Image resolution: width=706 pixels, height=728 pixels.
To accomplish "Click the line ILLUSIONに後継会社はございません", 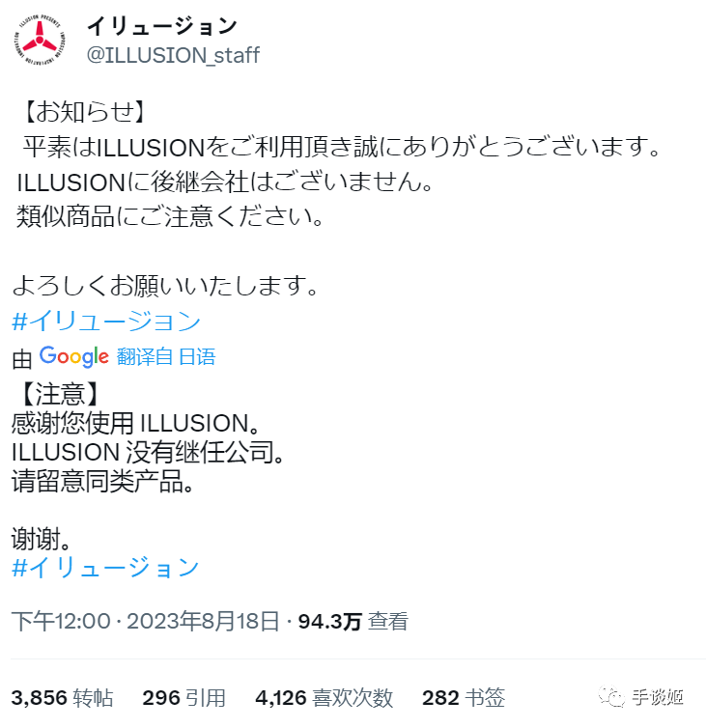I will (225, 182).
